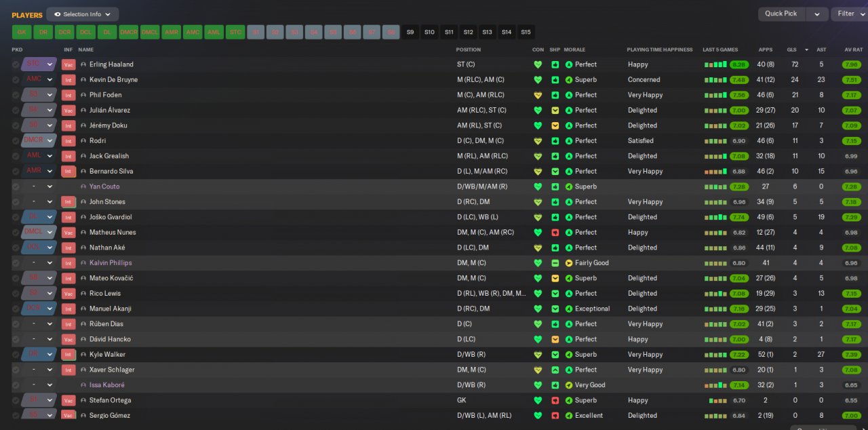Image resolution: width=868 pixels, height=430 pixels.
Task: Open person icon beside Phil Foden
Action: [83, 95]
